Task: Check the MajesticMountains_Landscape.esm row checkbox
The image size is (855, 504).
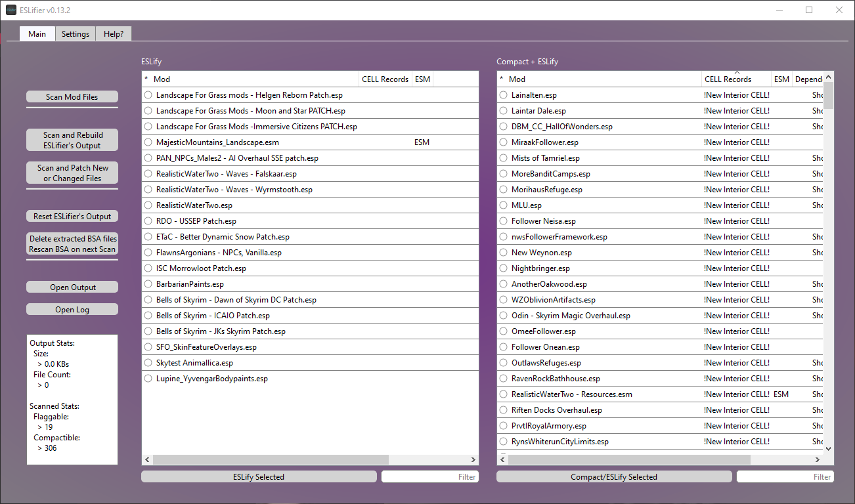Action: coord(148,142)
